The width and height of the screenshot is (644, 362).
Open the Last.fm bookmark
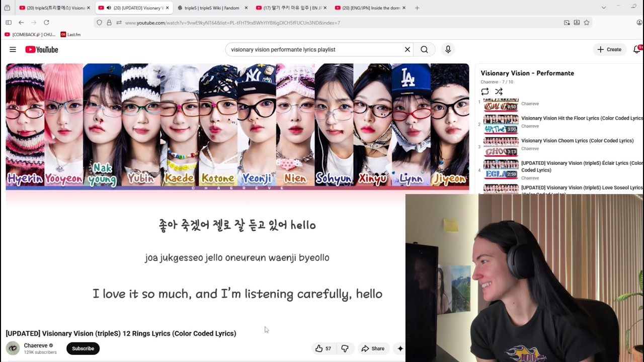pos(70,35)
